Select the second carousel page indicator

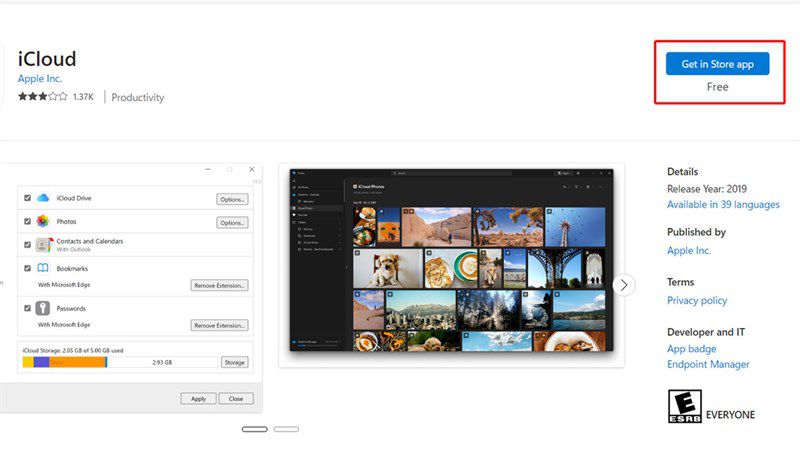pos(286,429)
